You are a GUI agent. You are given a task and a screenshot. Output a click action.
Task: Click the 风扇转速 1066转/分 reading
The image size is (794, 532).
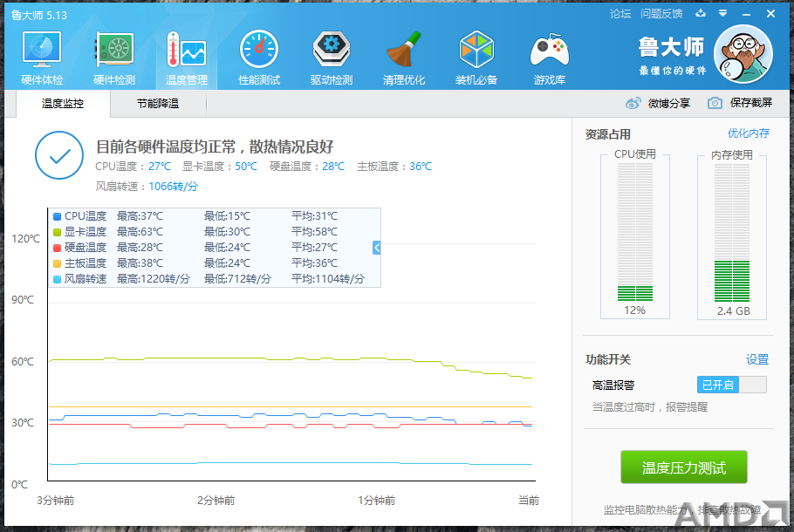[147, 187]
